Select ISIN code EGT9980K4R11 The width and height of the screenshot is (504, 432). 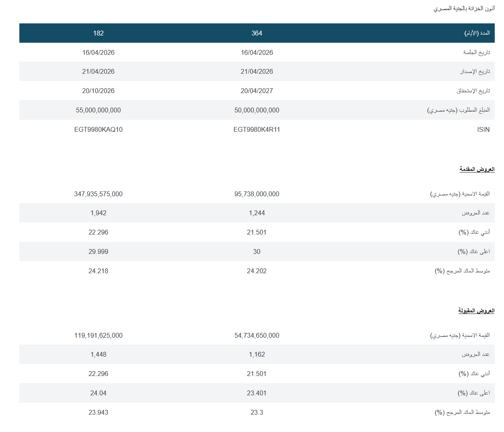click(x=257, y=129)
